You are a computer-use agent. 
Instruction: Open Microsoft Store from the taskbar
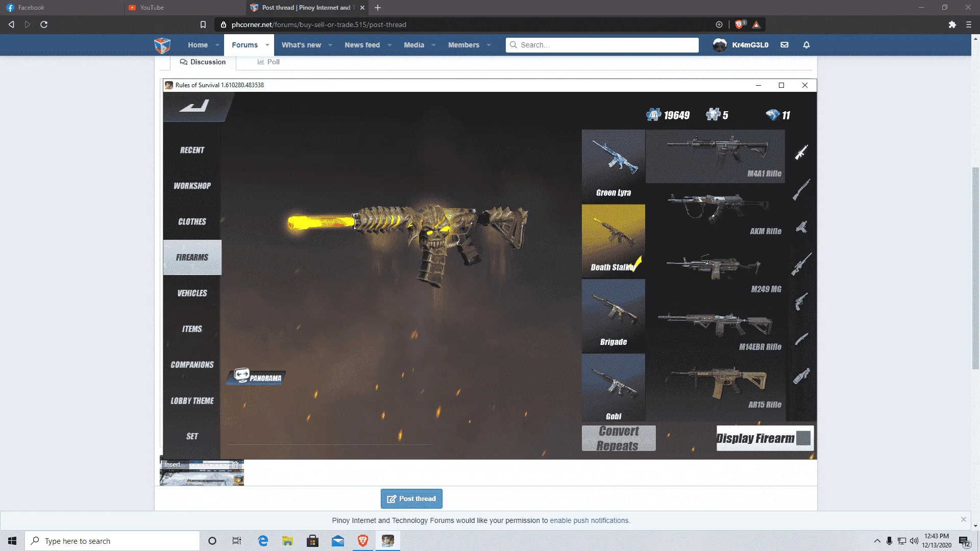coord(313,541)
